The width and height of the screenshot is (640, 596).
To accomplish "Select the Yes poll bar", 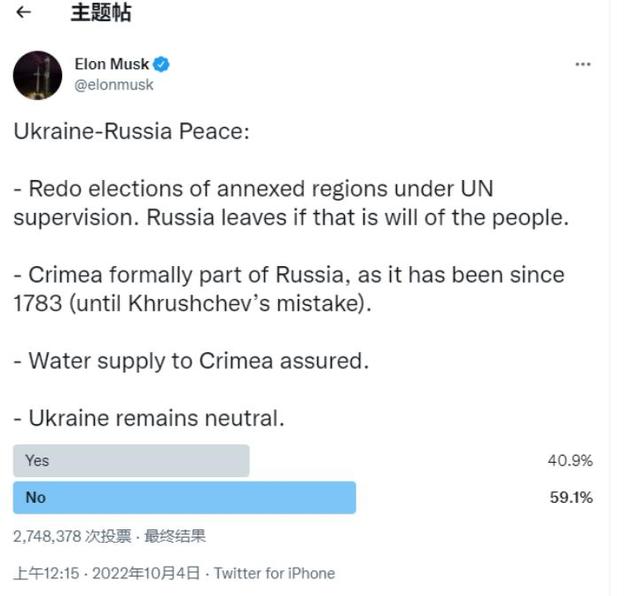I will 131,460.
